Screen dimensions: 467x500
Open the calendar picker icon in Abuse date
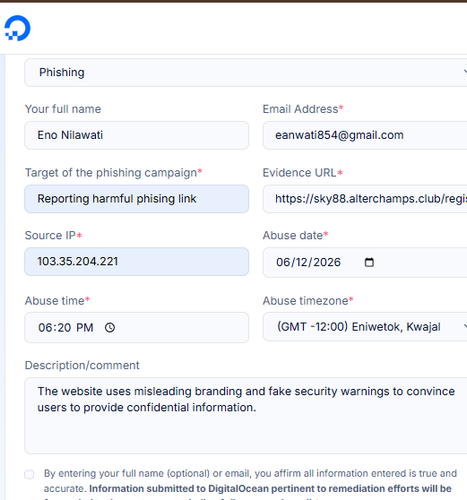[369, 262]
